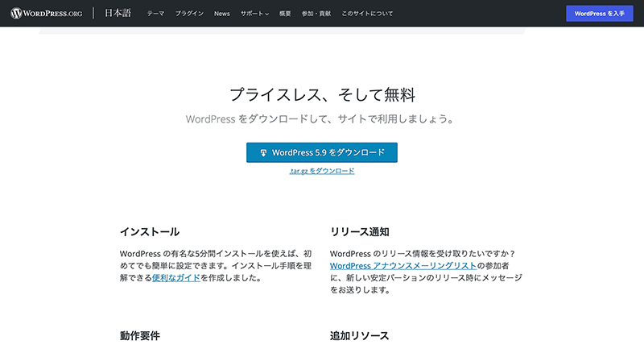Click the 追加リソース section heading
The width and height of the screenshot is (644, 353).
(360, 334)
